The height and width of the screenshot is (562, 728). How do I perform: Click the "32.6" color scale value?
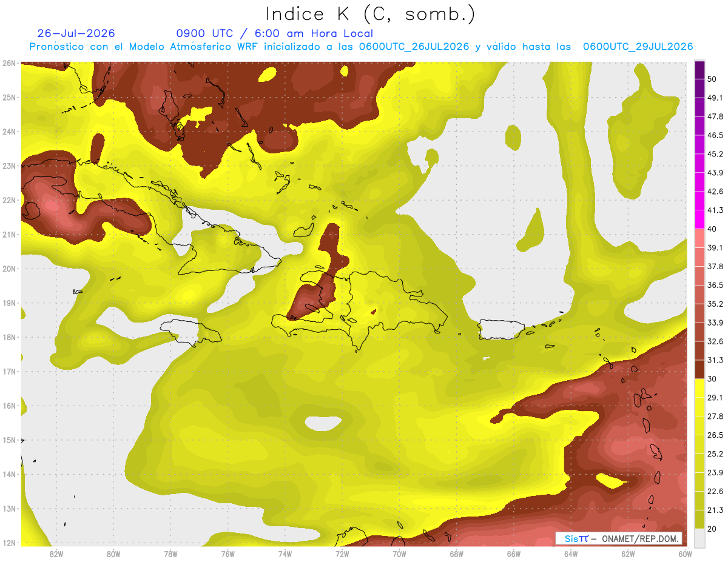click(716, 341)
